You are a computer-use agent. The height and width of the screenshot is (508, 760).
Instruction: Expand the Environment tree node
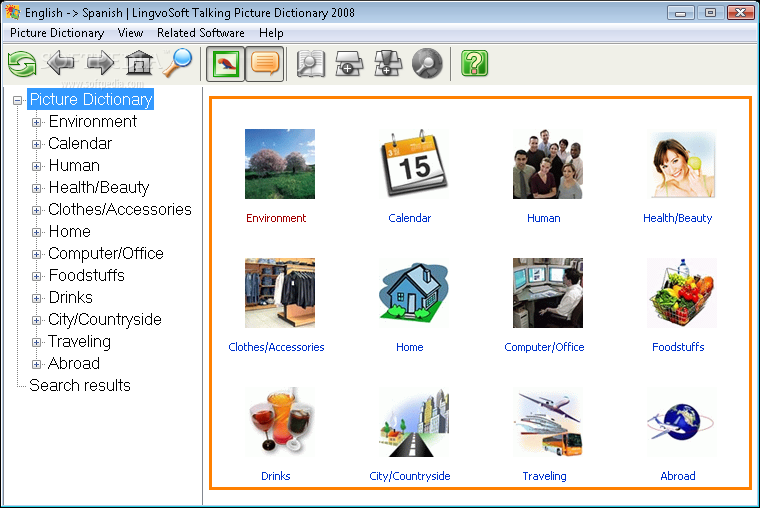click(x=36, y=122)
